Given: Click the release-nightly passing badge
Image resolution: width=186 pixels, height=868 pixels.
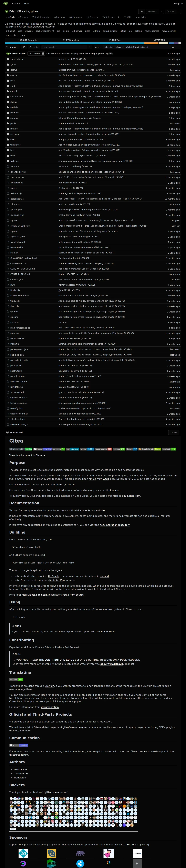Looking at the screenshot, I should pyautogui.click(x=21, y=449).
